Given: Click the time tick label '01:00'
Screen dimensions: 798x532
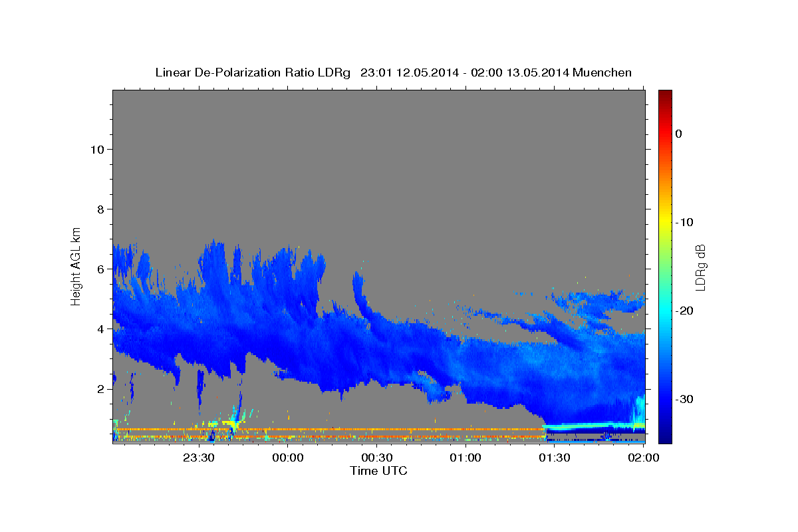Looking at the screenshot, I should tap(465, 458).
